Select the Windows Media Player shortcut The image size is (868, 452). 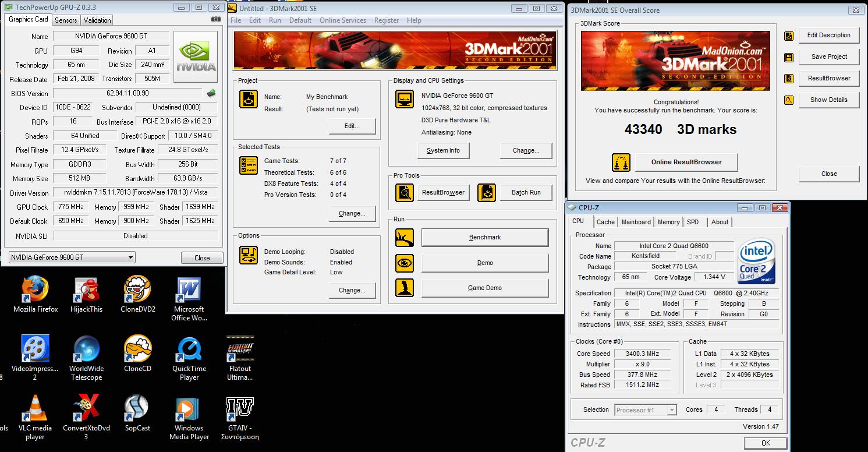click(189, 417)
